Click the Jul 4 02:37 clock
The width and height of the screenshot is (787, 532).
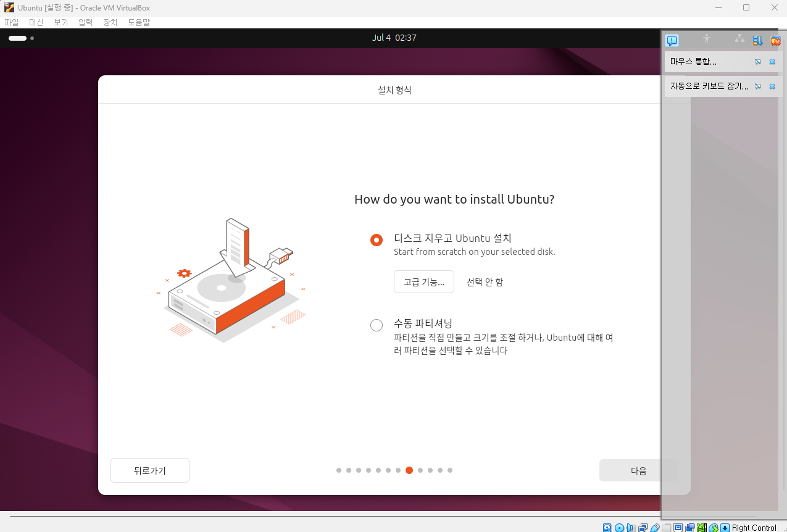(x=394, y=38)
